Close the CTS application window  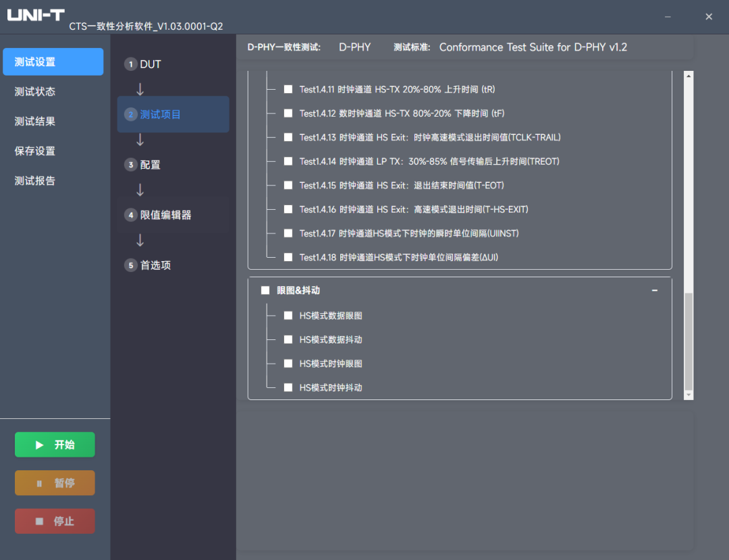tap(709, 17)
